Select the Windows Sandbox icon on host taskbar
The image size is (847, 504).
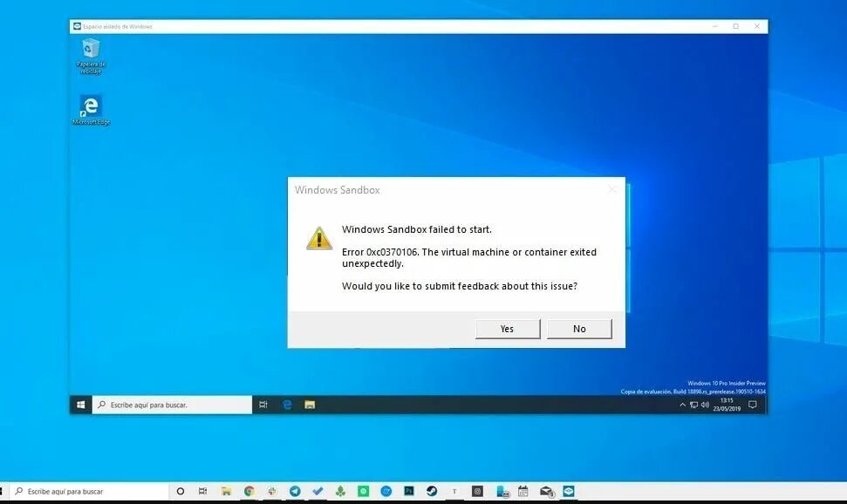coord(568,491)
